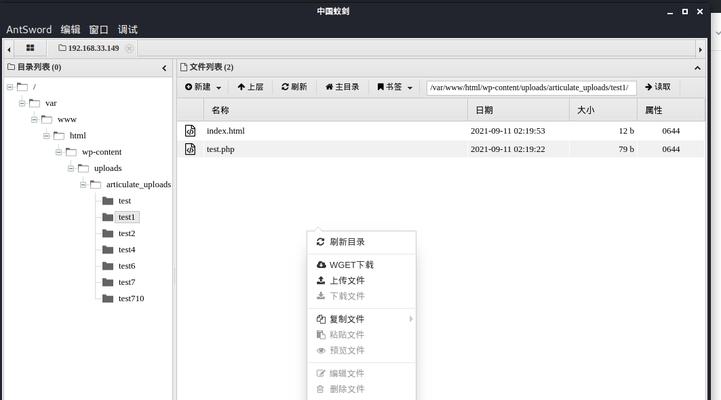Open 复制文件 submenu in context menu
The width and height of the screenshot is (721, 400).
pyautogui.click(x=361, y=319)
